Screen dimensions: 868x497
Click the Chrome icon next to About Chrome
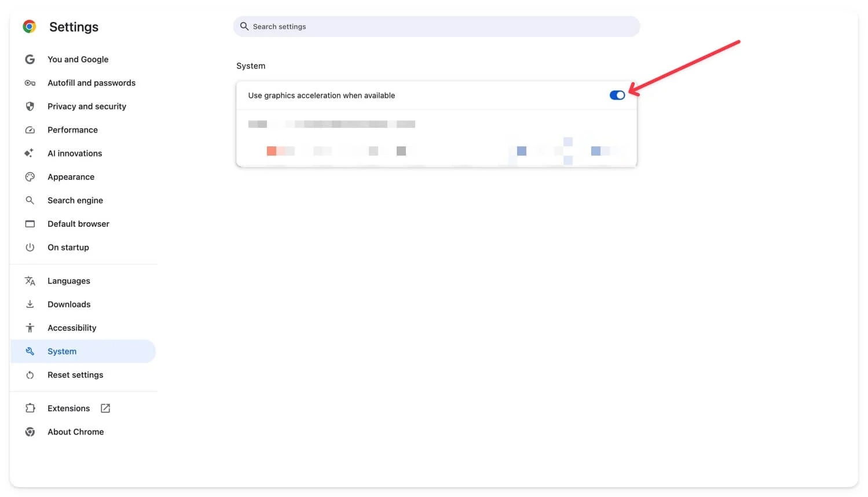coord(30,432)
